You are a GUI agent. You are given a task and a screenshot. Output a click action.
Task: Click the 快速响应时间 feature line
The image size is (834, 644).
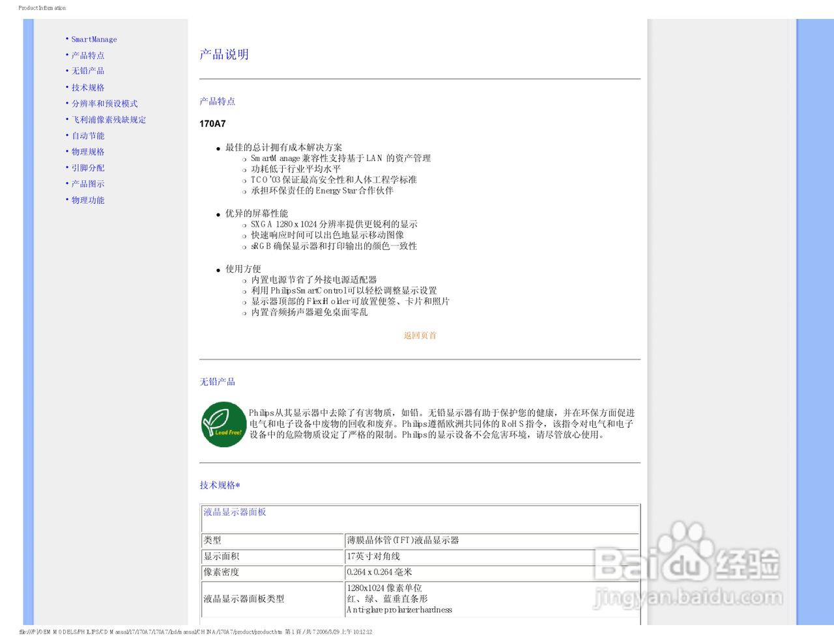(328, 235)
